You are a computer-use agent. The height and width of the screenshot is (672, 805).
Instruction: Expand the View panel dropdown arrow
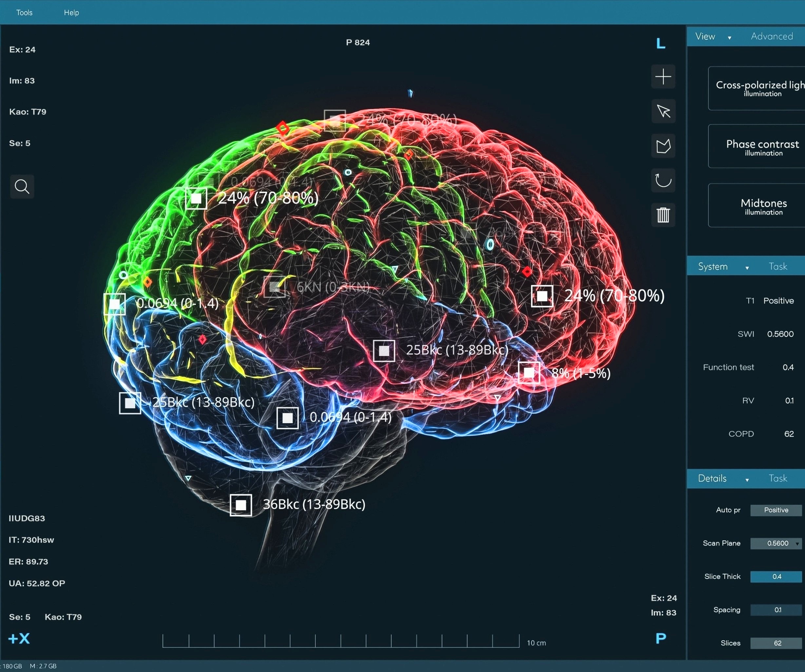[x=730, y=38]
